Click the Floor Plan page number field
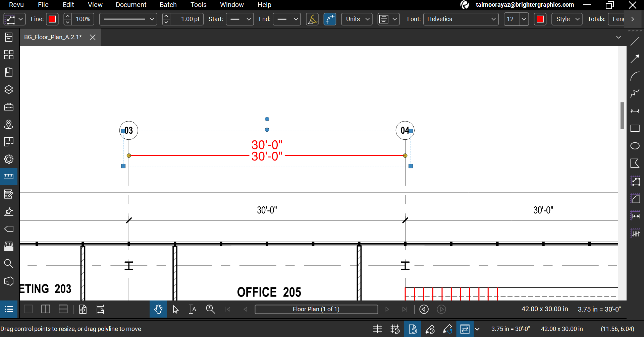This screenshot has height=337, width=644. point(316,309)
